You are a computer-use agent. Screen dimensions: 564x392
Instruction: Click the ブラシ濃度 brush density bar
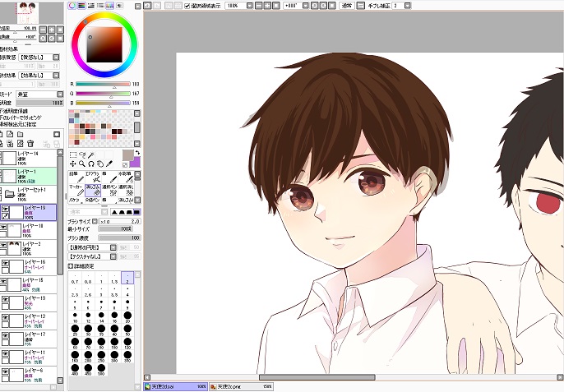pos(119,238)
